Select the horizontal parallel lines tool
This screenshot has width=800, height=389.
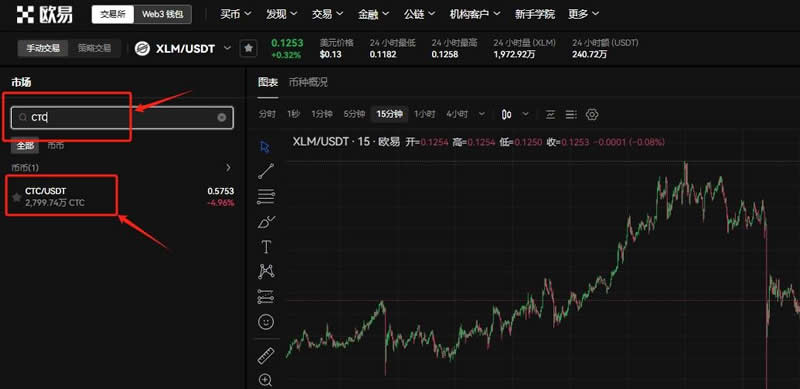click(266, 196)
